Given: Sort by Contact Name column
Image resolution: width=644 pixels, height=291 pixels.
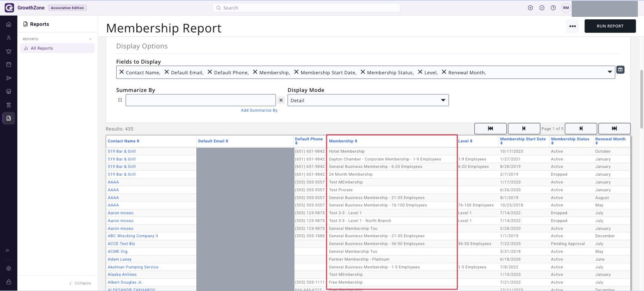Looking at the screenshot, I should (x=123, y=141).
